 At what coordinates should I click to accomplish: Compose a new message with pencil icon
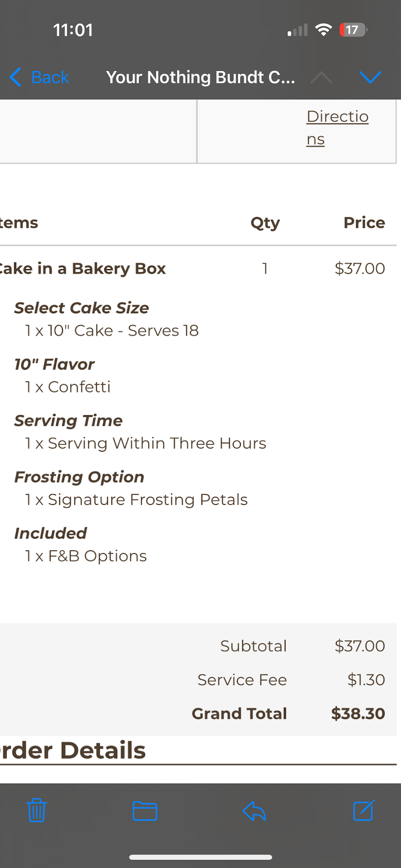[x=363, y=810]
